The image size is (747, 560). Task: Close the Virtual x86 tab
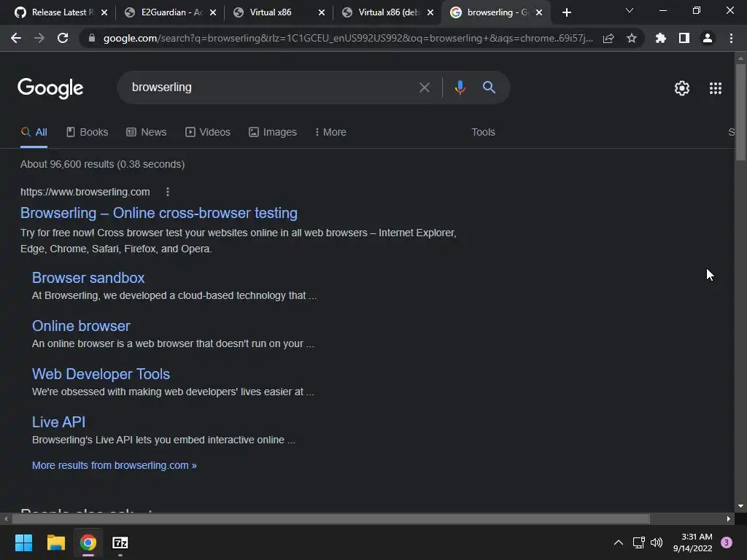coord(322,12)
